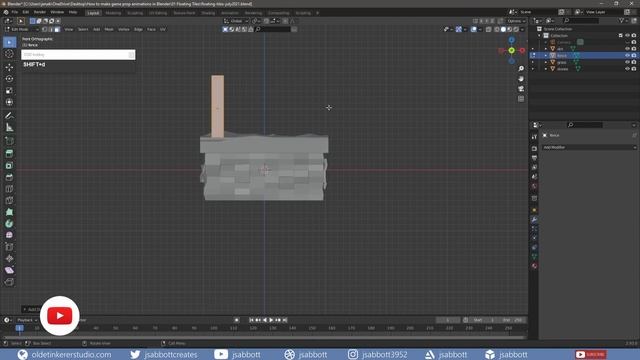Select the Move tool
The image size is (640, 360).
(x=9, y=67)
